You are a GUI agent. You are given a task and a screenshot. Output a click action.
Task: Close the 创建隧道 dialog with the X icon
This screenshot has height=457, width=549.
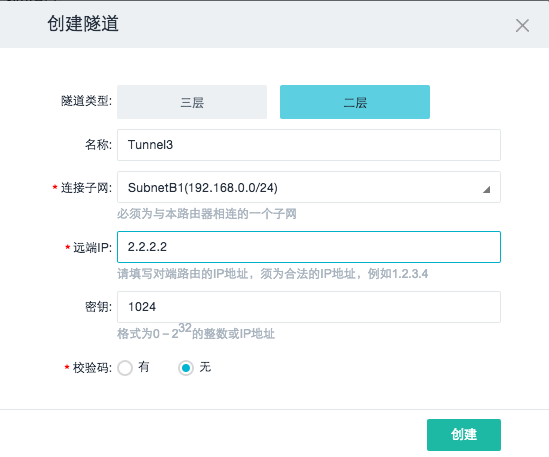522,26
